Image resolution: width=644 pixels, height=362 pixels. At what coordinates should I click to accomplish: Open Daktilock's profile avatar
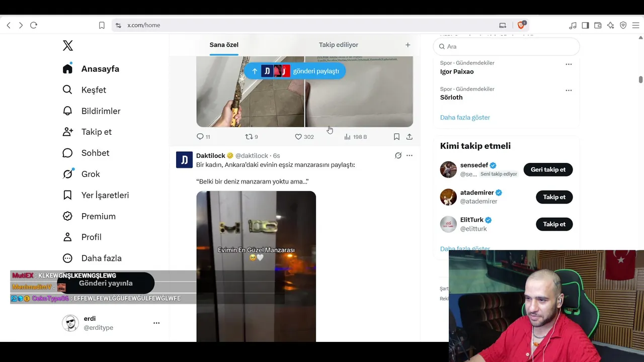click(x=184, y=159)
